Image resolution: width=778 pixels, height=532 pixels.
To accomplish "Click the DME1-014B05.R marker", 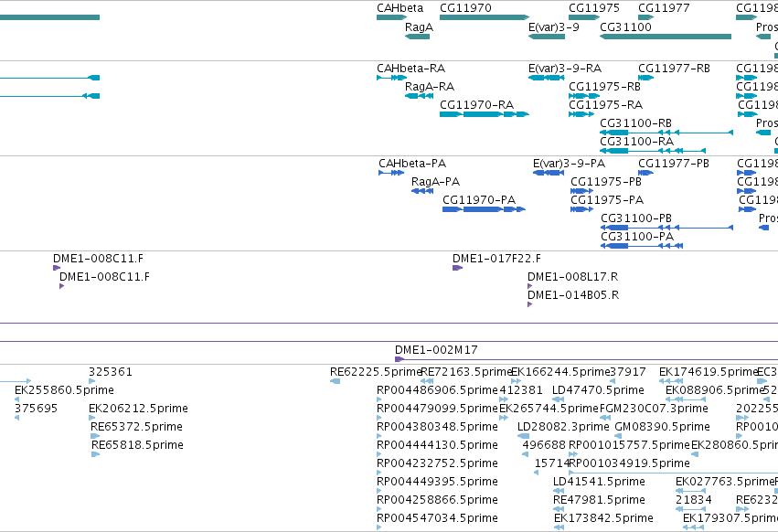I will click(529, 304).
